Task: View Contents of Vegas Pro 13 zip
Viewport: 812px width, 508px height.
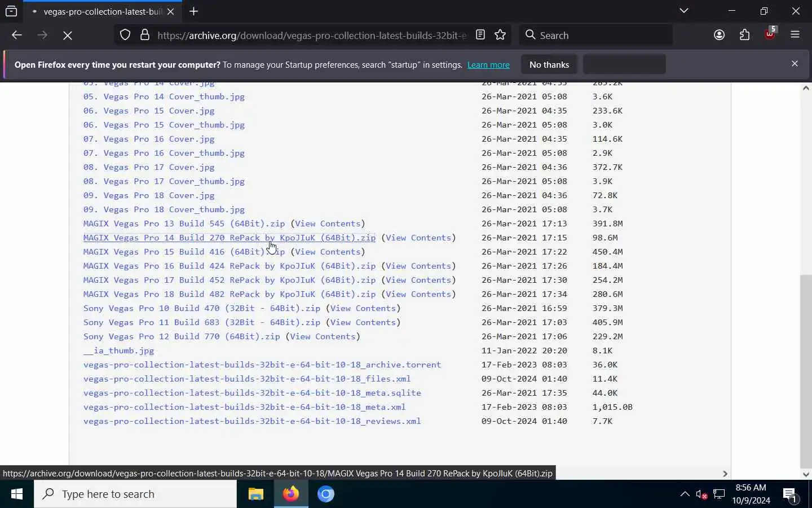Action: click(x=328, y=224)
